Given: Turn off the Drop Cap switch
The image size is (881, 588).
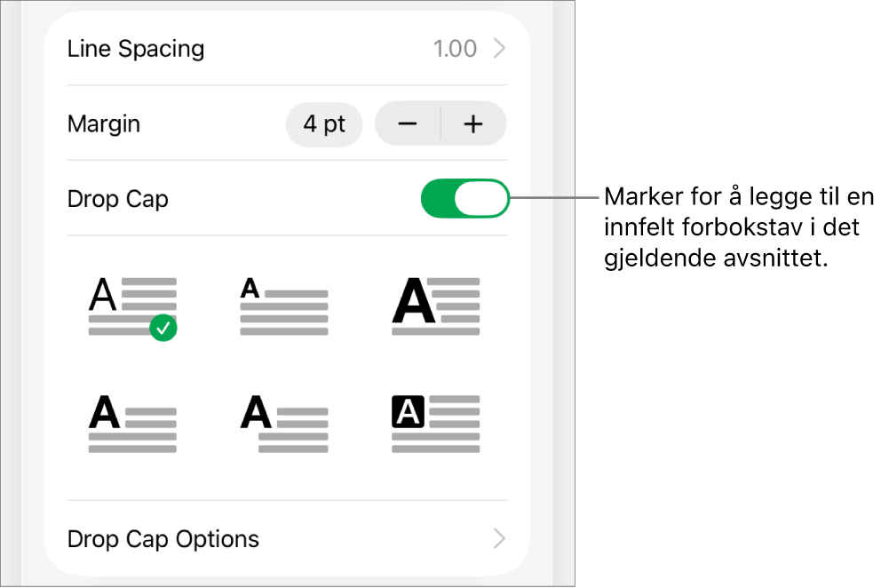Looking at the screenshot, I should (464, 198).
